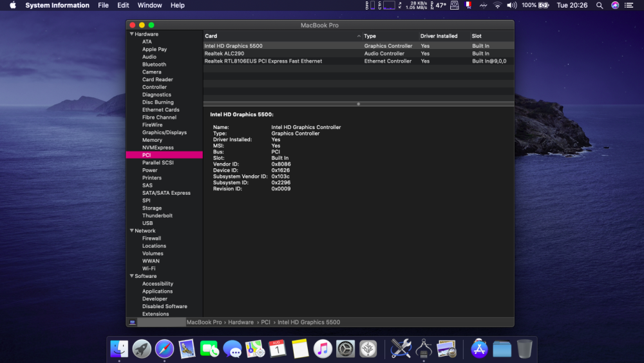Activate Siri from the menu bar
Screen dimensions: 644x363
coord(615,5)
